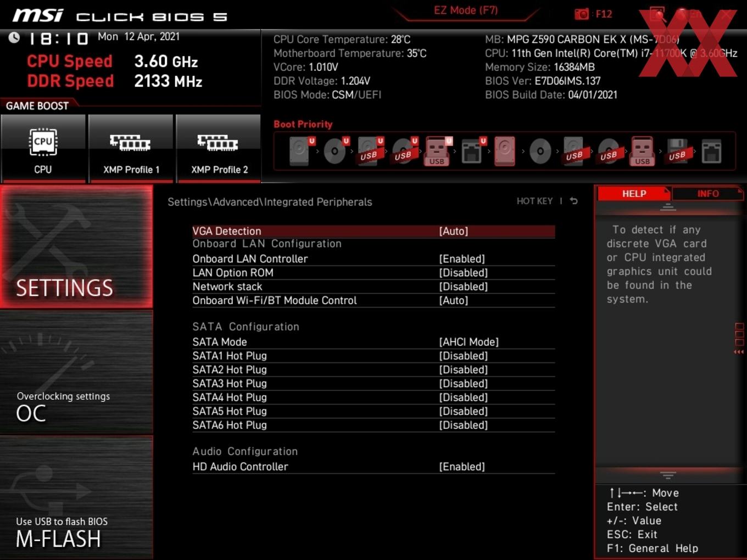Image resolution: width=747 pixels, height=560 pixels.
Task: Toggle SATA5 Hot Plug value
Action: click(x=464, y=411)
